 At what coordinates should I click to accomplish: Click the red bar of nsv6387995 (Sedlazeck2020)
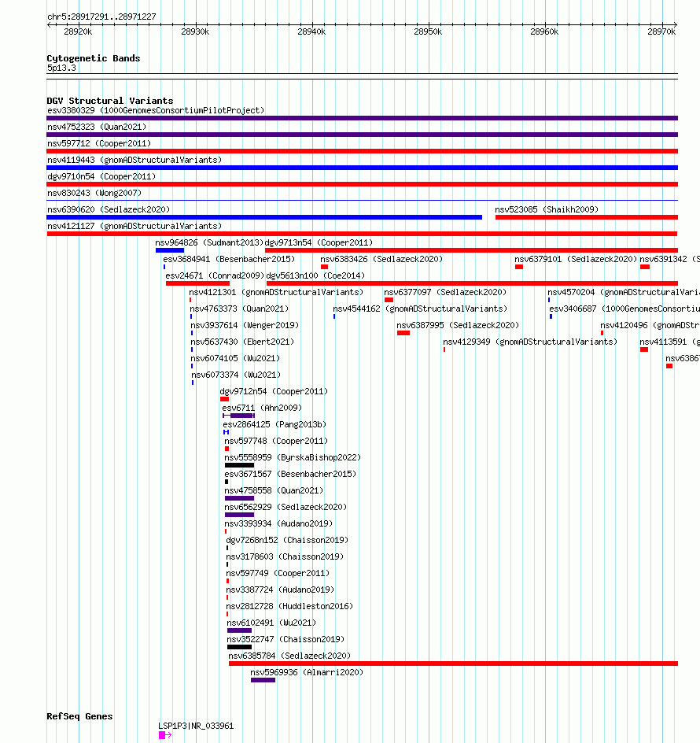(x=403, y=333)
